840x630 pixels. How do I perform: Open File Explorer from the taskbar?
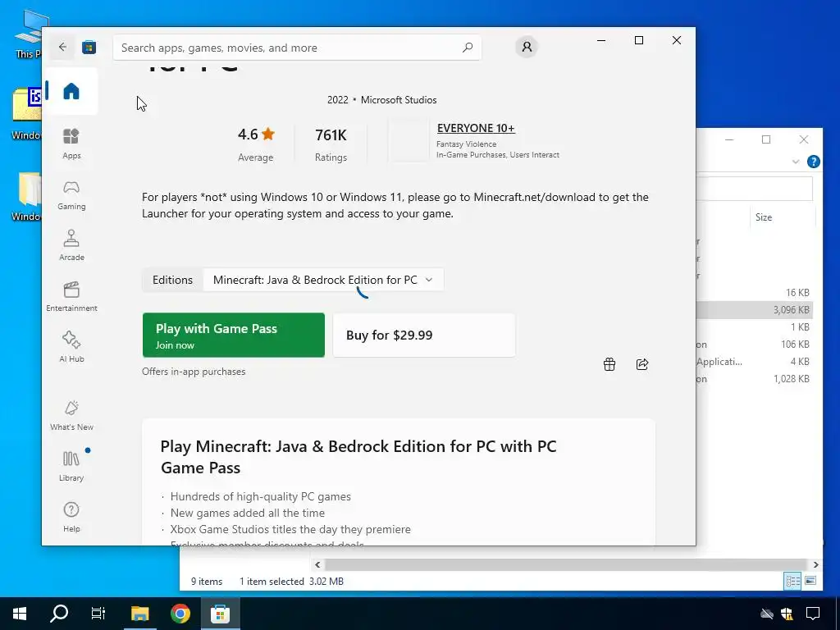coord(139,614)
